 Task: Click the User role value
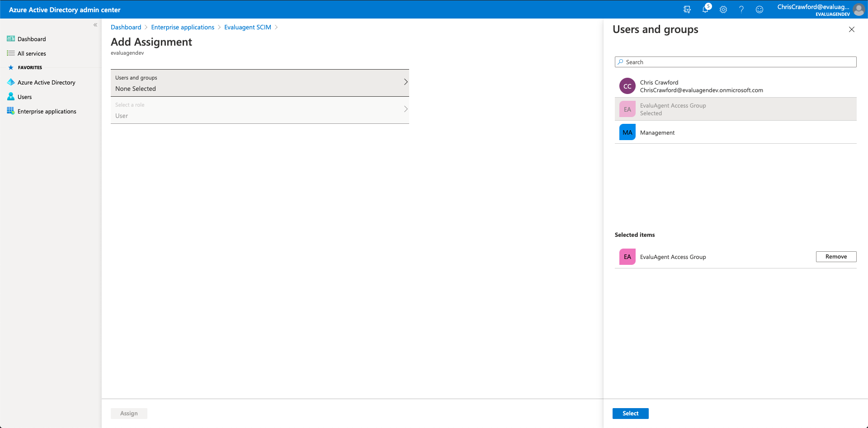122,116
